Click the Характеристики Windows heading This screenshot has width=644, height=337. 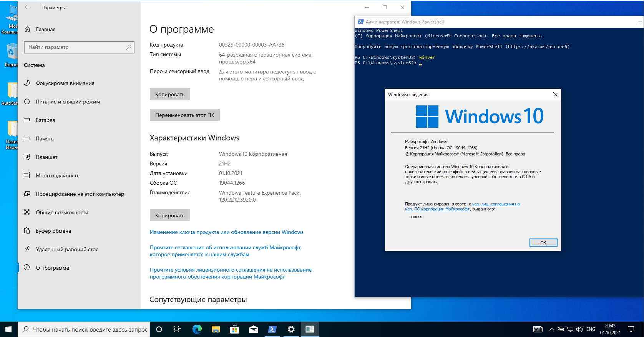194,138
